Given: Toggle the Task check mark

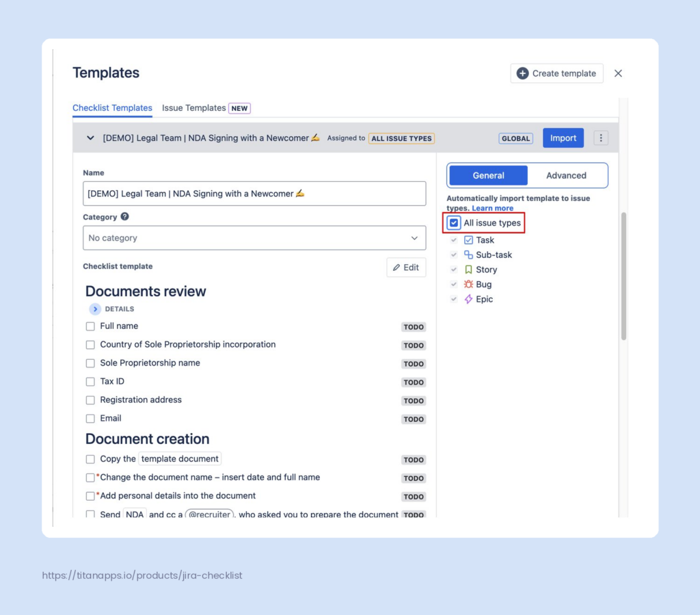Looking at the screenshot, I should tap(454, 240).
